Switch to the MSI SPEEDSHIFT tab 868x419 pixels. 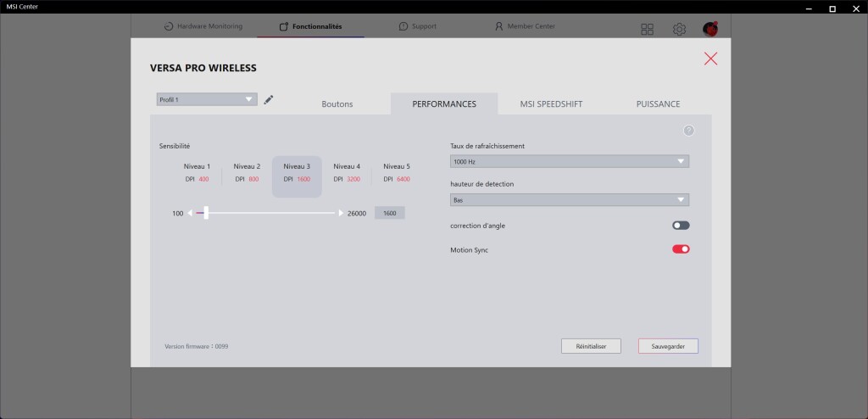(x=551, y=104)
